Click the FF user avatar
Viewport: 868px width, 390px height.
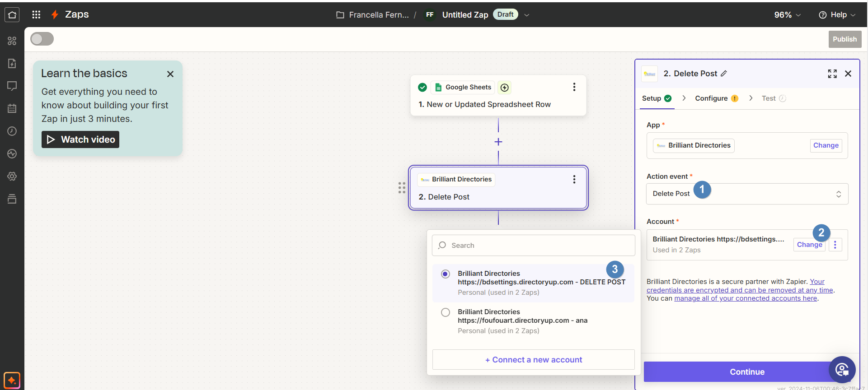coord(430,15)
